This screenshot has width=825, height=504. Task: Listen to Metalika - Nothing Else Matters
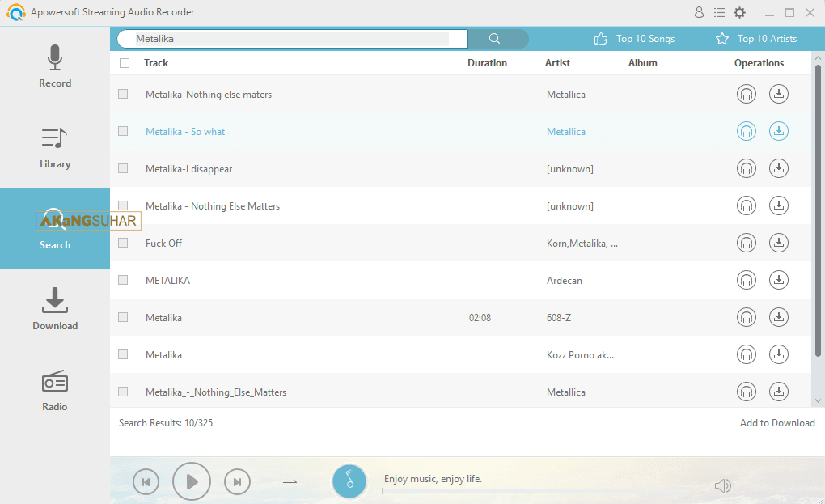click(746, 205)
